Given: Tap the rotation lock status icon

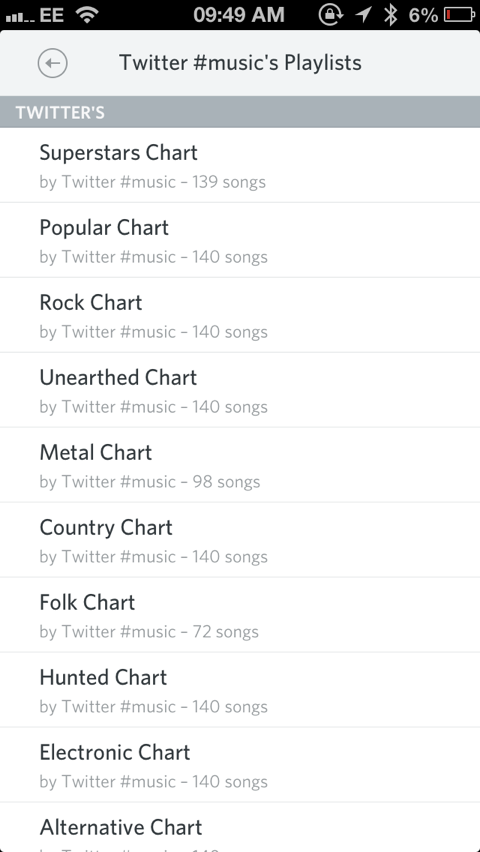Looking at the screenshot, I should click(330, 15).
